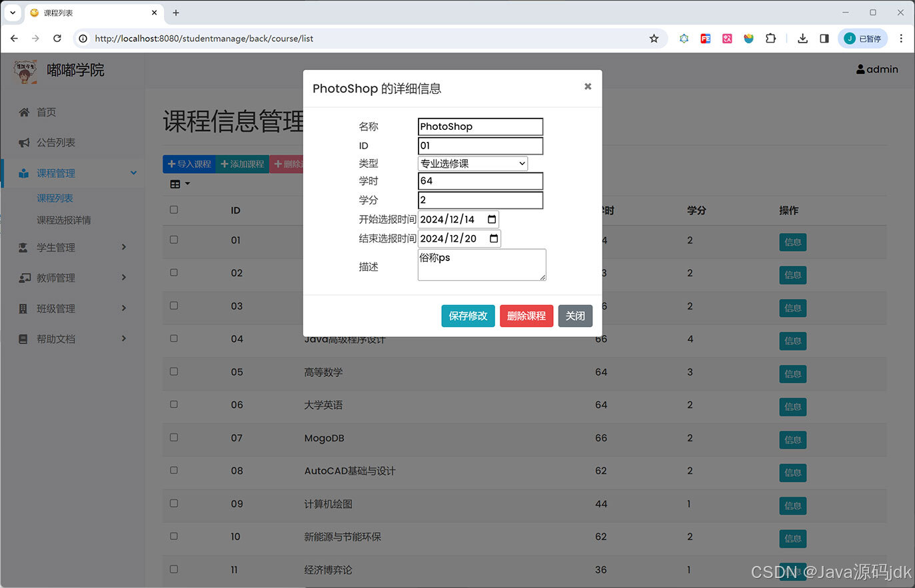This screenshot has width=915, height=588.
Task: Focus the ID input field containing 01
Action: [x=480, y=145]
